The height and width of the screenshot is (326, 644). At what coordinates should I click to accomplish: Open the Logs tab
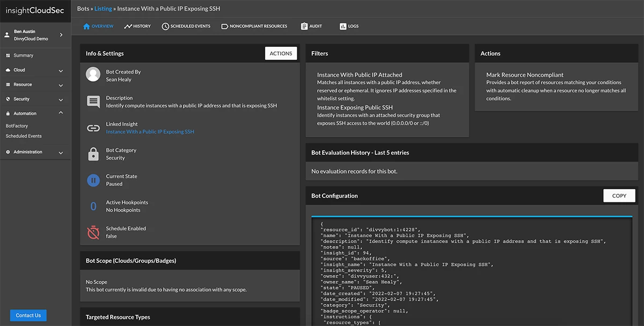[x=349, y=26]
